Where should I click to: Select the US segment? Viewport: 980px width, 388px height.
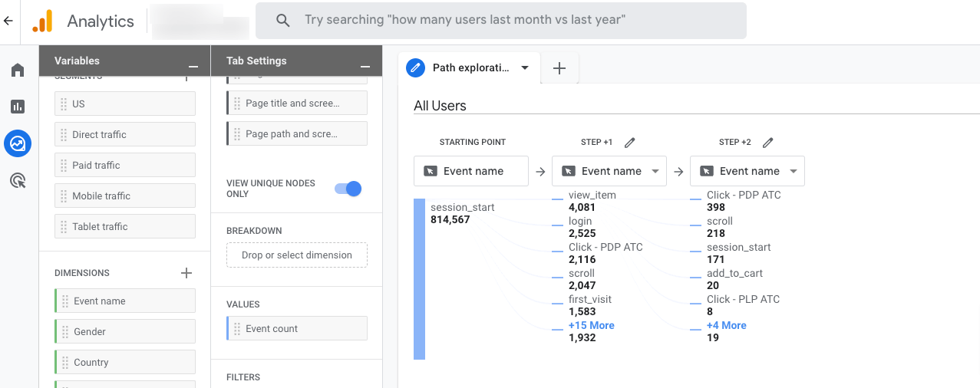(x=125, y=104)
